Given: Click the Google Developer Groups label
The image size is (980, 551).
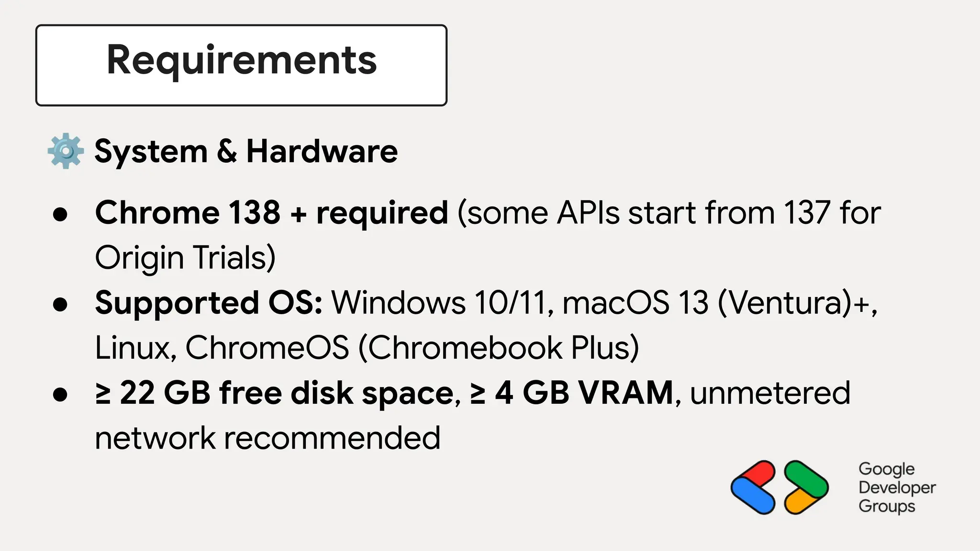Looking at the screenshot, I should (x=896, y=487).
